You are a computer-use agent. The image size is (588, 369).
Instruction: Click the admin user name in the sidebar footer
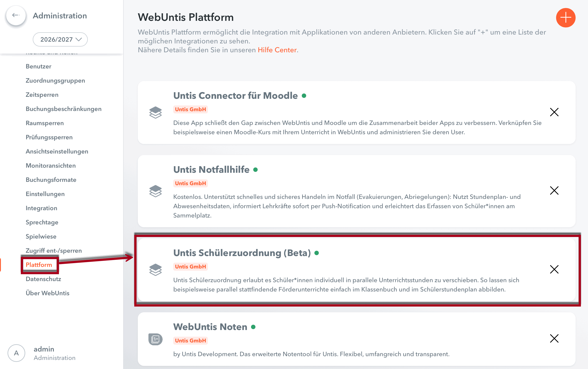(44, 349)
